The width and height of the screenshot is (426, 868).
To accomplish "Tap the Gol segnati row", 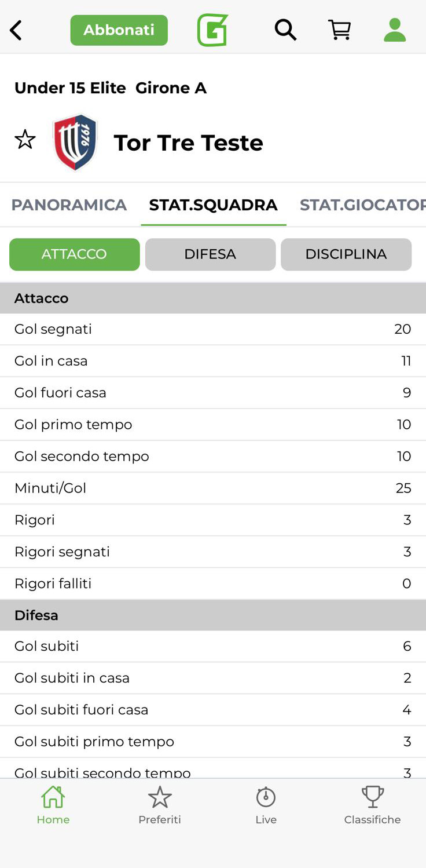I will pos(213,329).
